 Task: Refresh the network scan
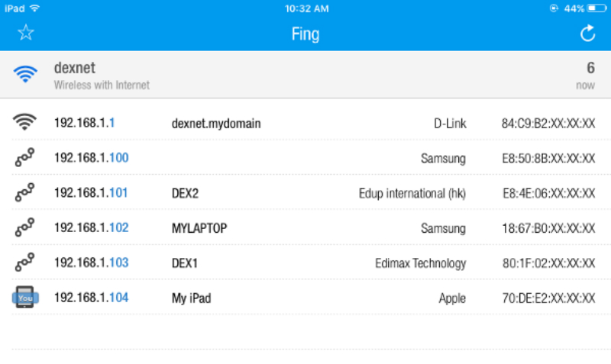[x=587, y=33]
